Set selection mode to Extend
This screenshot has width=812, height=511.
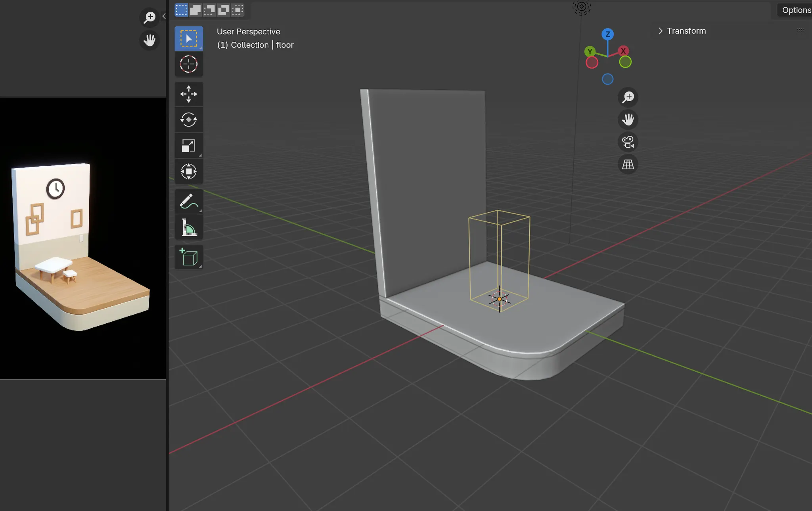pos(195,10)
